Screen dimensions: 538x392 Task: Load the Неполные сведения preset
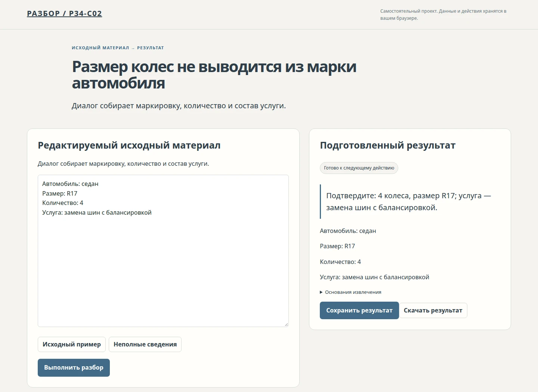(145, 344)
